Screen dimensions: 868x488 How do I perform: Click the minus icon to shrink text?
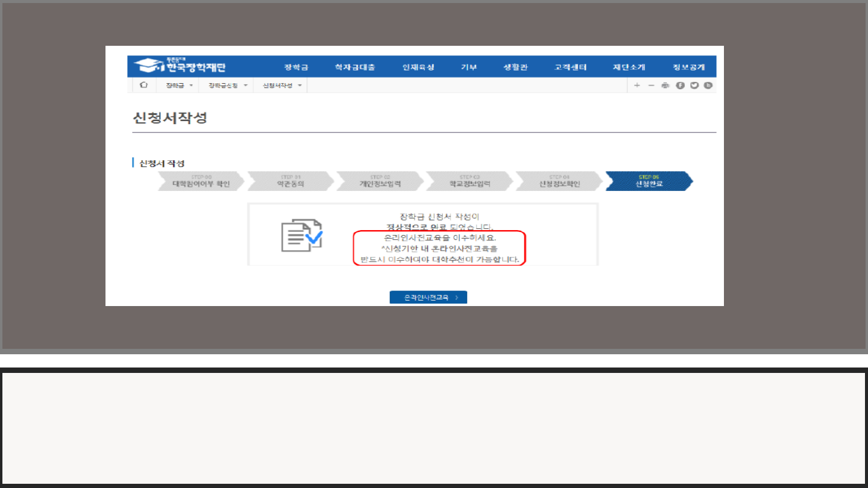tap(651, 86)
